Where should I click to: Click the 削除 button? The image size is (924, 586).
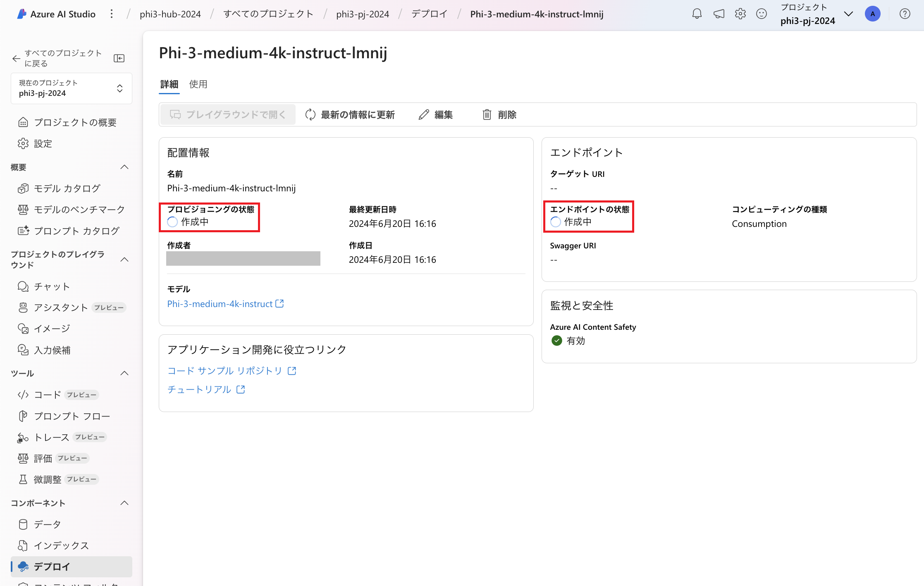[499, 114]
